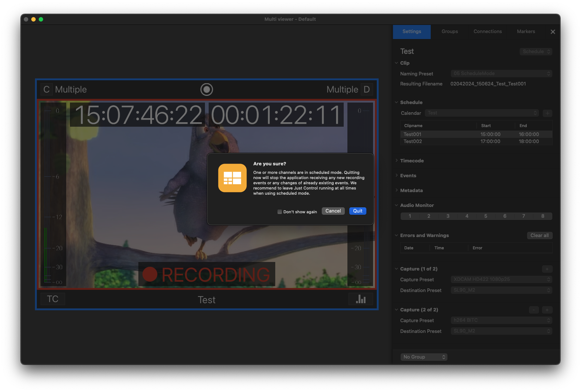The width and height of the screenshot is (581, 392).
Task: Toggle audio monitor channel 3
Action: (x=448, y=216)
